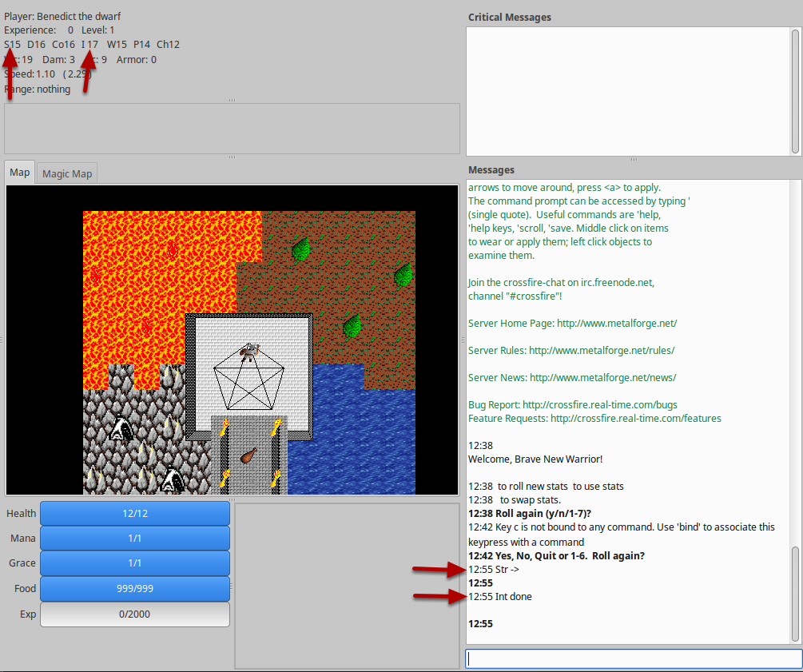
Task: Select the Map tab
Action: [20, 173]
